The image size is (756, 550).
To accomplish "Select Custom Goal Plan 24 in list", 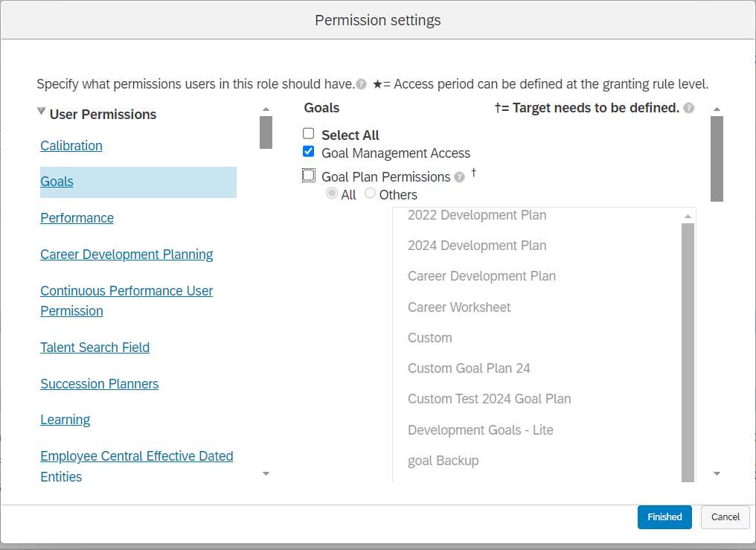I will tap(469, 368).
